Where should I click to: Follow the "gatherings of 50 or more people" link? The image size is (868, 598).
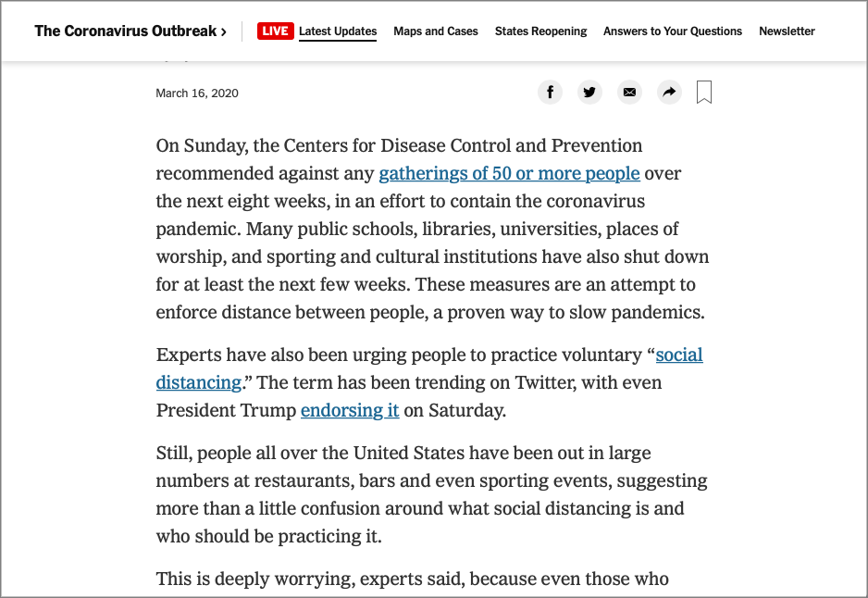coord(509,173)
